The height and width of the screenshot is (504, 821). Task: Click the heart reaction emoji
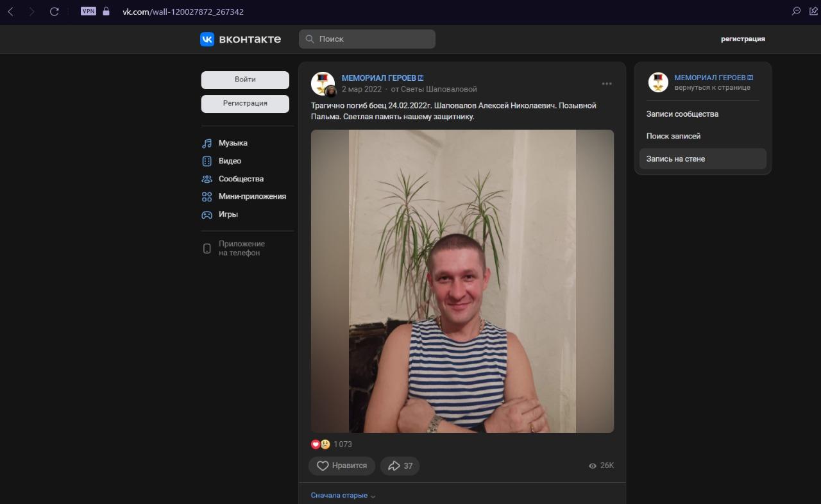pos(316,444)
